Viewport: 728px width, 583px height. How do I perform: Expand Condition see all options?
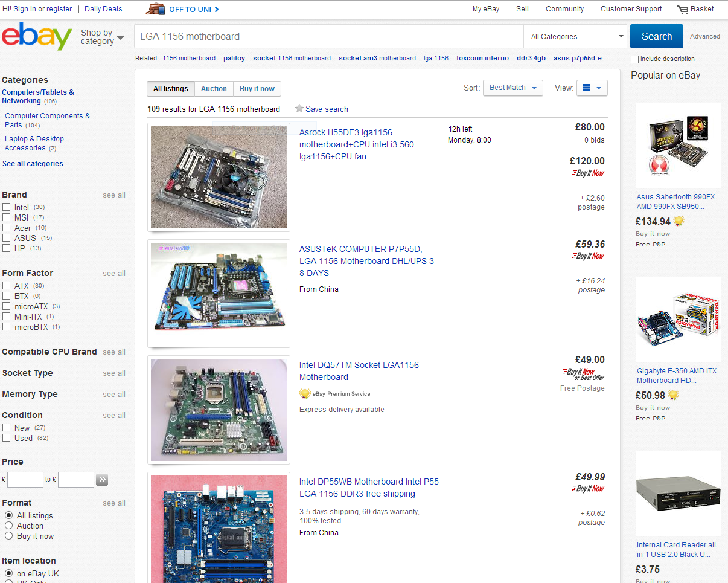click(114, 416)
